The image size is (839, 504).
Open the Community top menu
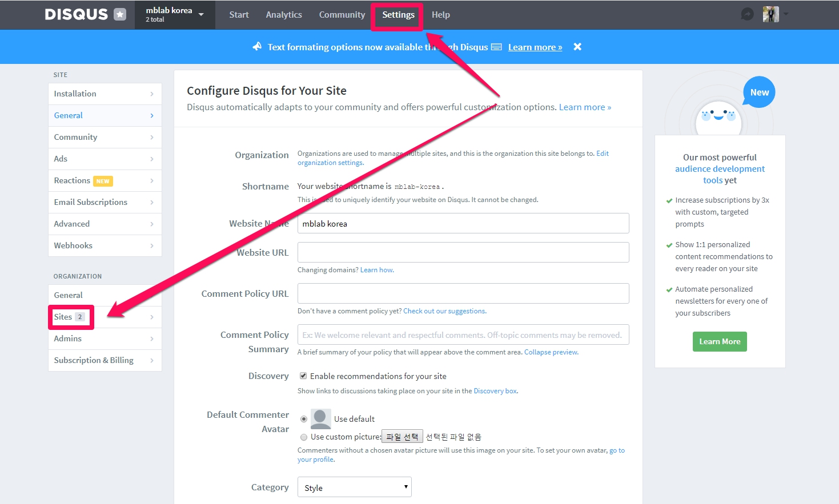point(342,15)
